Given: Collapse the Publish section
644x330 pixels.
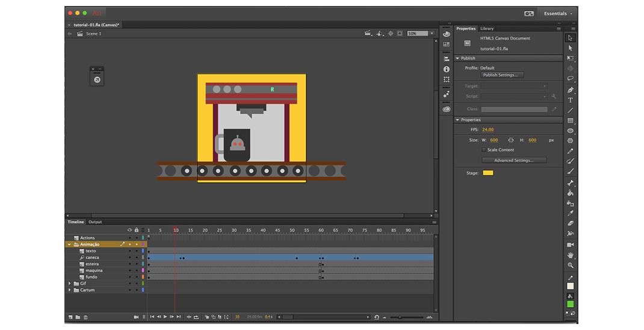Looking at the screenshot, I should [457, 58].
